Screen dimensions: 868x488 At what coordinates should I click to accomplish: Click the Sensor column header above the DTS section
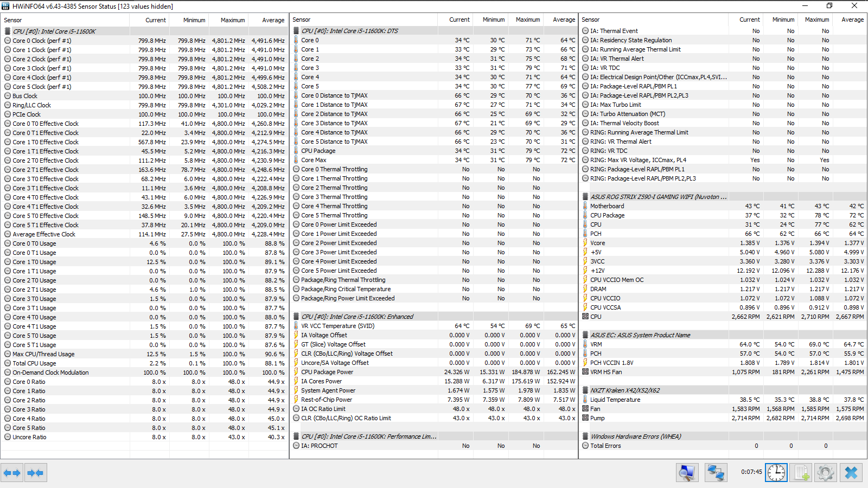pyautogui.click(x=364, y=20)
